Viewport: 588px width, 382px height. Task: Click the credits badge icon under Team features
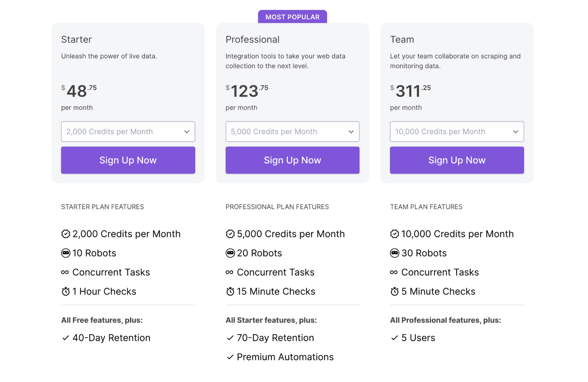394,234
